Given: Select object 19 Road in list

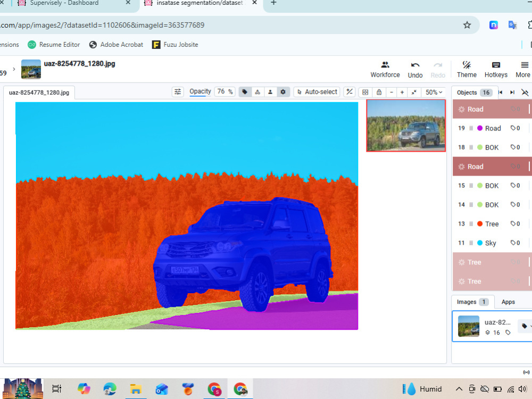Looking at the screenshot, I should coord(492,128).
